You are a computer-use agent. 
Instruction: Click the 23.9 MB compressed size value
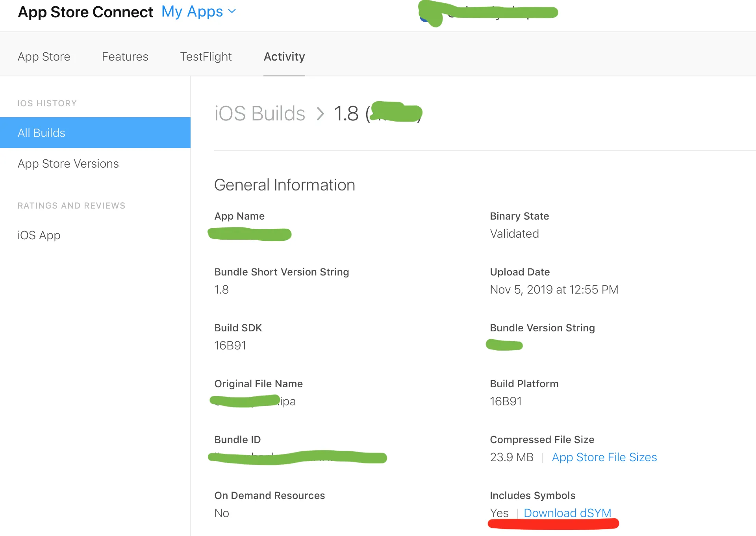point(511,457)
